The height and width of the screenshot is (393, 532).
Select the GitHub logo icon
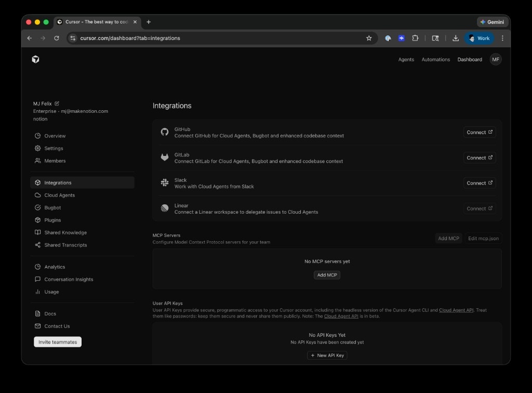165,132
